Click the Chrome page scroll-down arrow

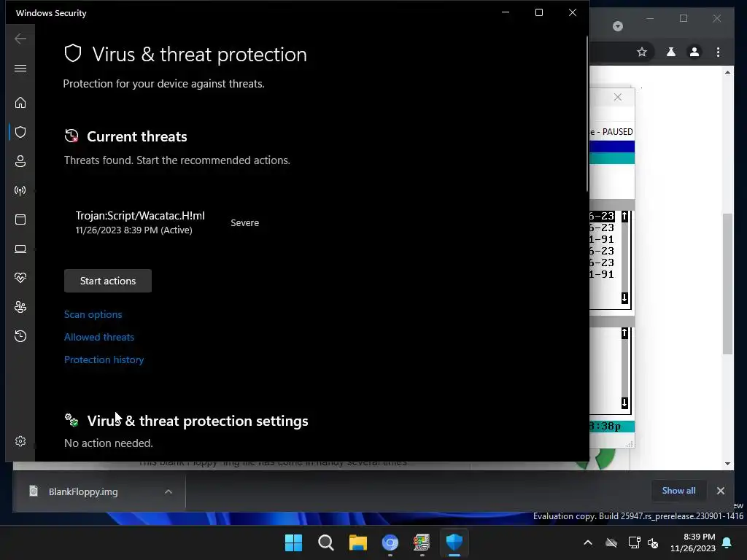pyautogui.click(x=727, y=463)
